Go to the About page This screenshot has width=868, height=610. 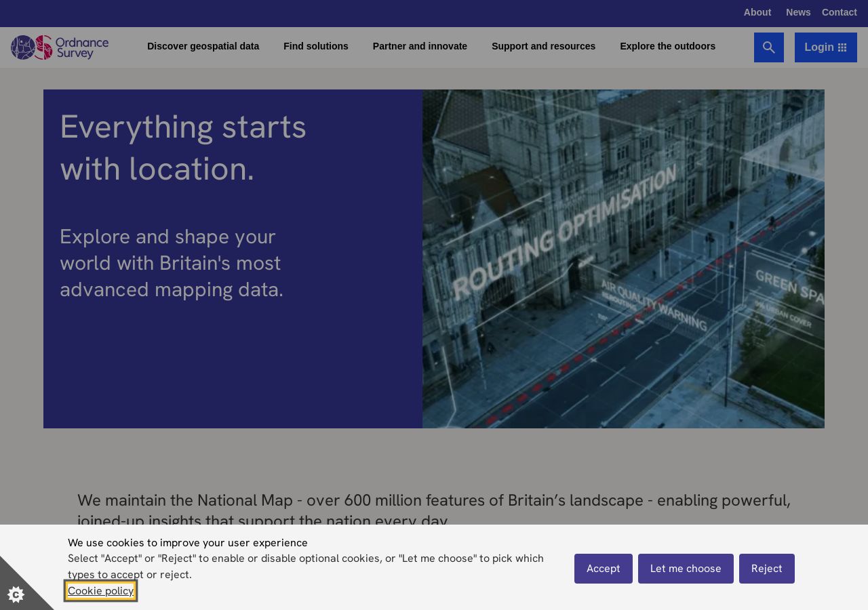tap(757, 12)
